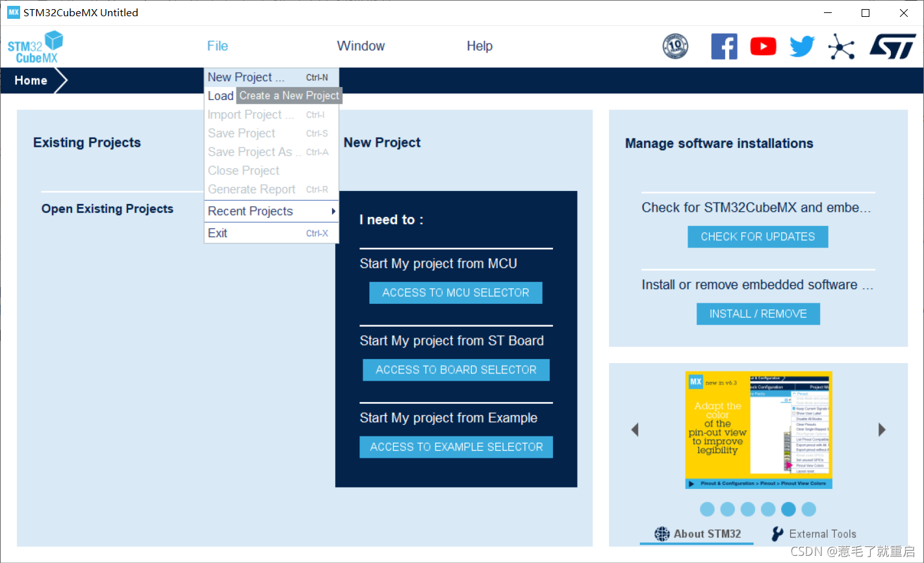Click the Start My project from Example text
Image resolution: width=924 pixels, height=563 pixels.
click(448, 418)
